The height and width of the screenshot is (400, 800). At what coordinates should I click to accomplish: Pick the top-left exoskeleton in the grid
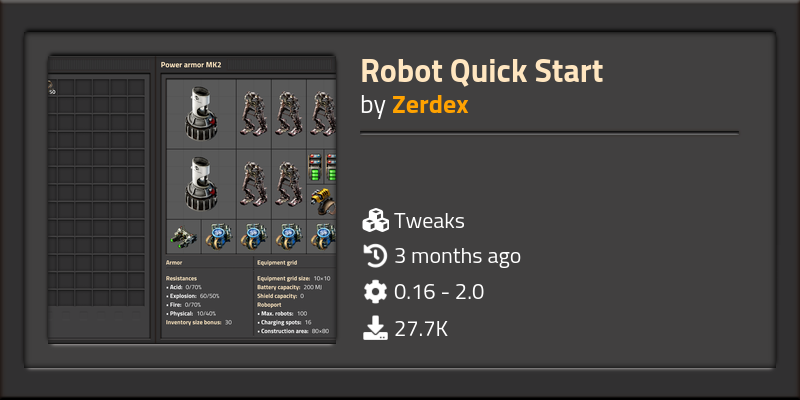[x=254, y=114]
